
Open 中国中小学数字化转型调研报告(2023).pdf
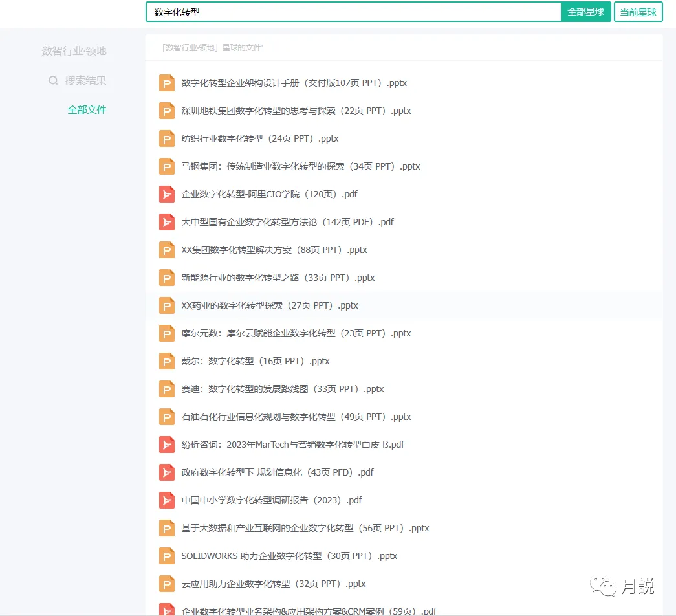click(272, 500)
